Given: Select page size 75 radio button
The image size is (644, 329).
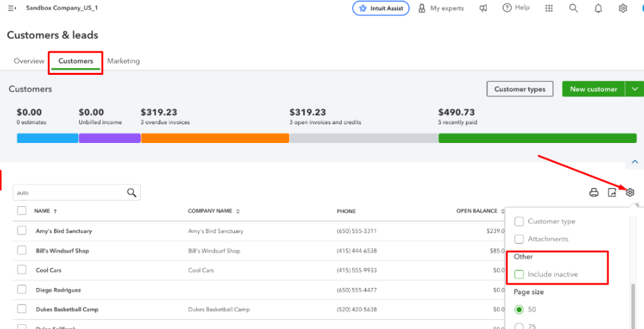Looking at the screenshot, I should click(x=519, y=326).
